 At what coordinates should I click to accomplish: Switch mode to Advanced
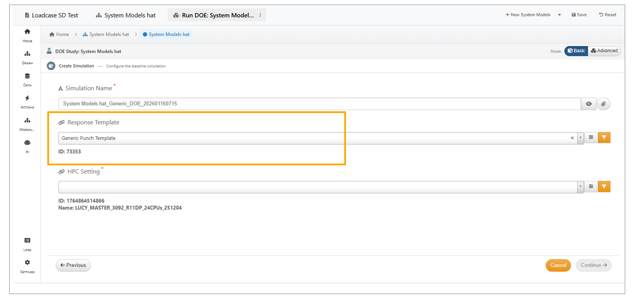(604, 51)
